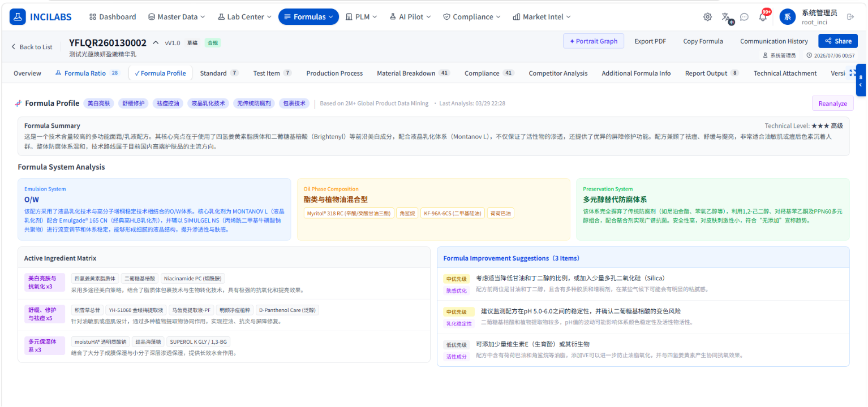Share this formula

click(837, 41)
